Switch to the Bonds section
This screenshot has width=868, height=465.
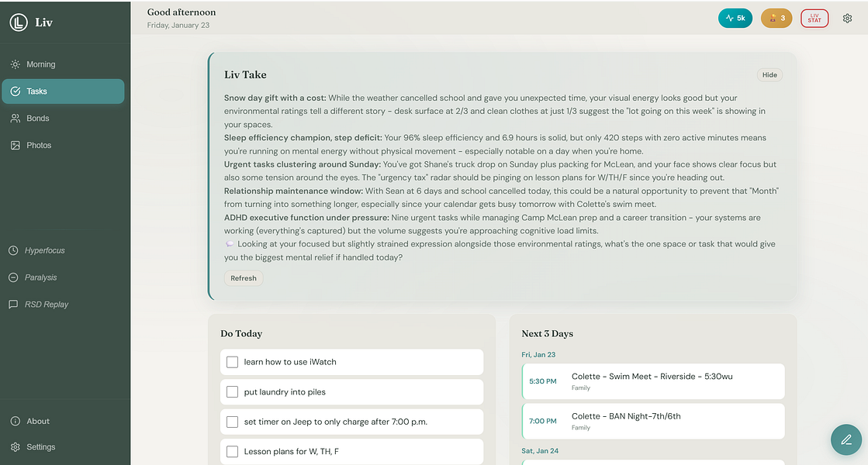coord(63,119)
